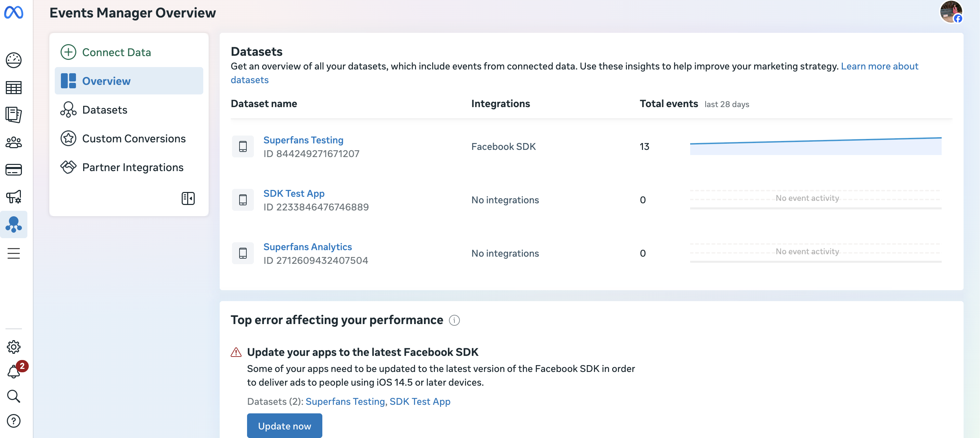Viewport: 980px width, 438px height.
Task: Expand the All tools hamburger menu
Action: (14, 253)
